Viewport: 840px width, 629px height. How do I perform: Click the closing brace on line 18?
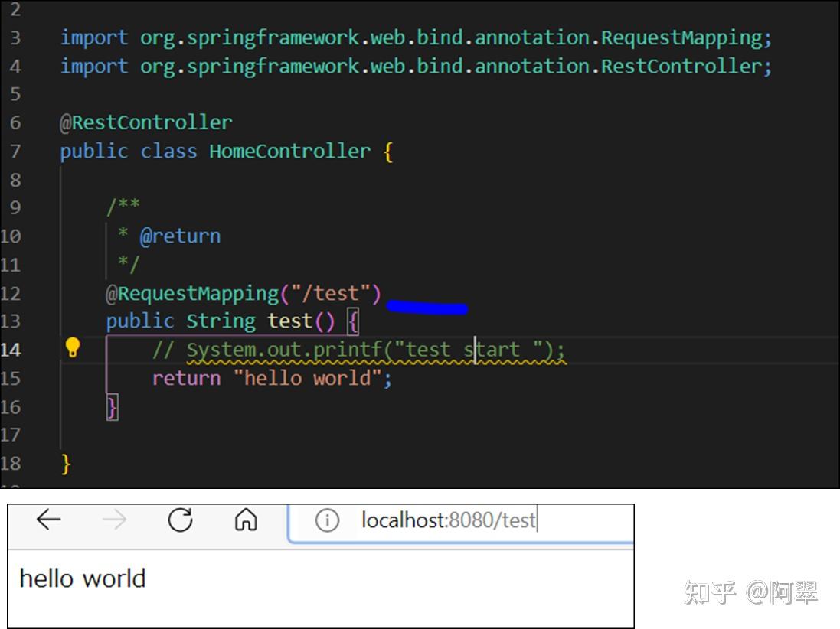[65, 464]
